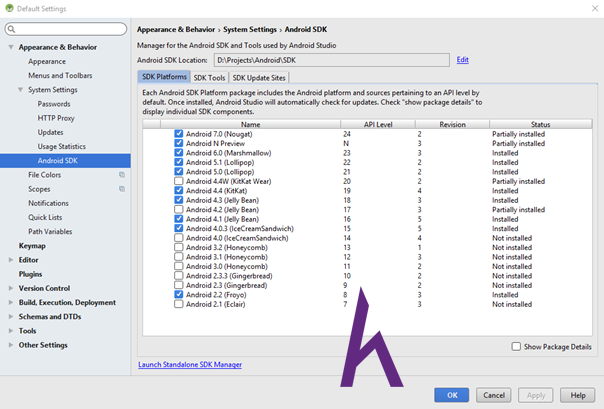Check Android 4.4W (KitKat Wear) checkbox
This screenshot has height=409, width=604.
coord(178,181)
